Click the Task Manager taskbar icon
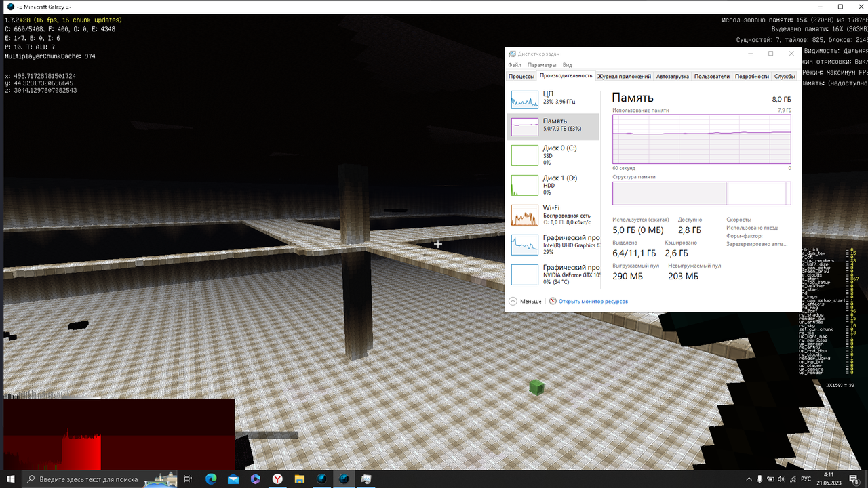 click(x=366, y=479)
